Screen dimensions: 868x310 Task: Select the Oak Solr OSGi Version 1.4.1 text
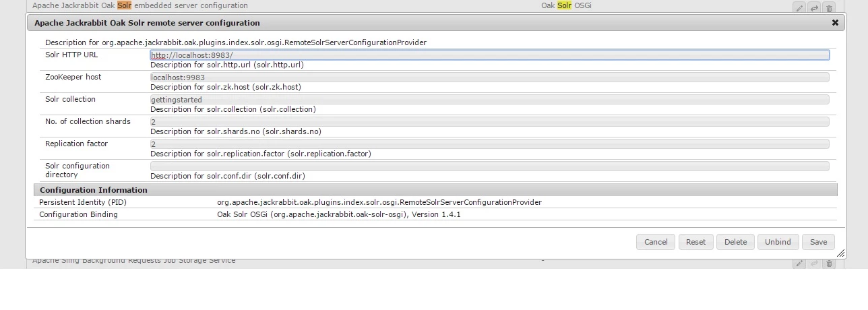(x=339, y=214)
